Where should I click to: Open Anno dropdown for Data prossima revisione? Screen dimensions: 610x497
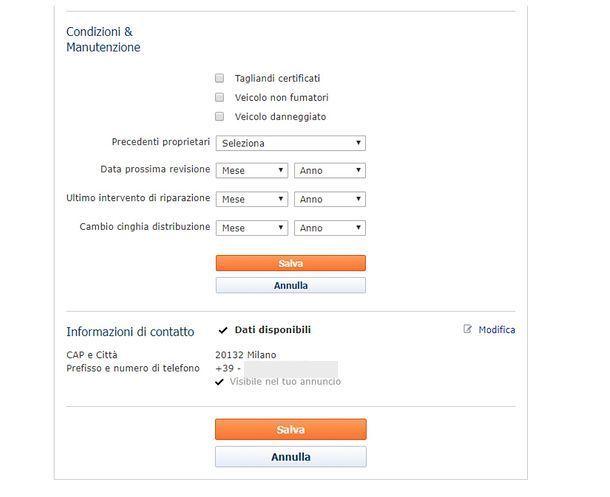pyautogui.click(x=330, y=171)
